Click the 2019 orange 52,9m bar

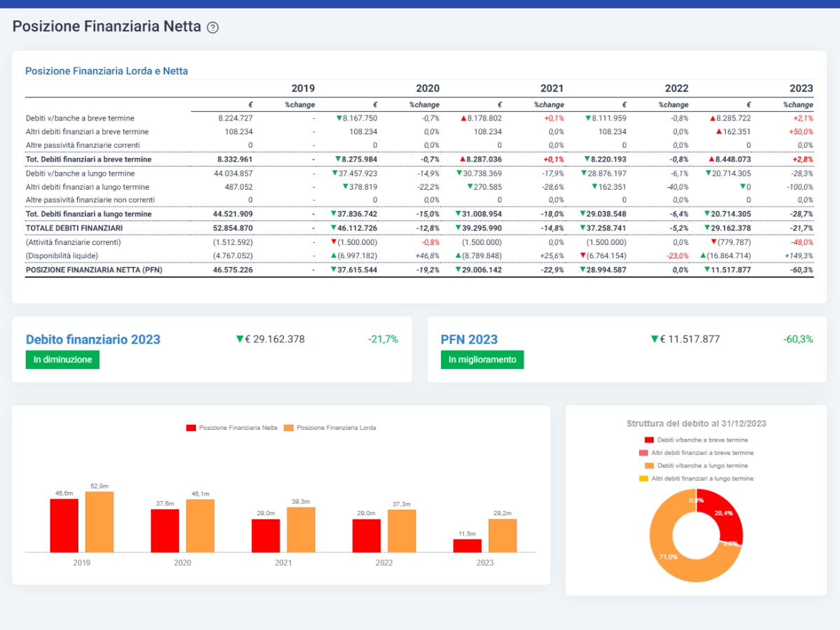coord(99,521)
